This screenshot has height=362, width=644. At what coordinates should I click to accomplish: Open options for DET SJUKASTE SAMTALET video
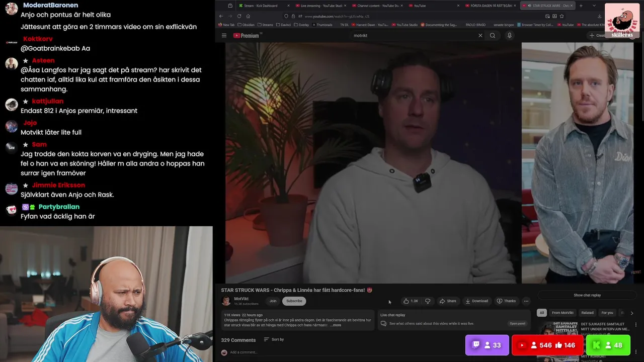click(x=636, y=325)
